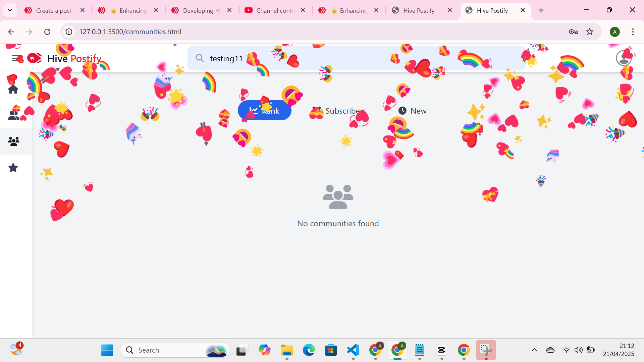Select the Subscribers sort tab
The width and height of the screenshot is (644, 362).
point(338,111)
